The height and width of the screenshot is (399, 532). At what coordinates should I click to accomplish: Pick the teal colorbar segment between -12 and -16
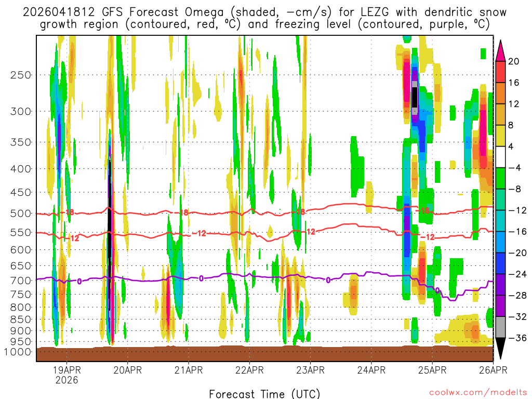point(500,221)
